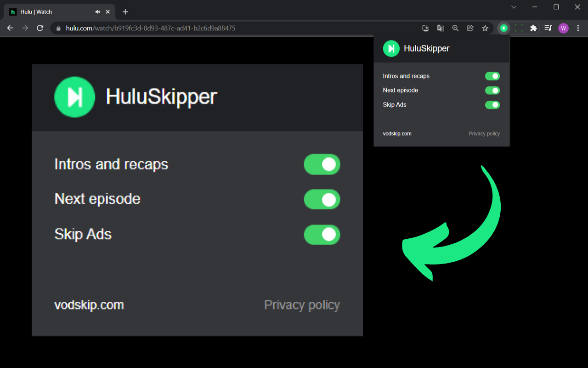Viewport: 588px width, 368px height.
Task: Go forward to the next page
Action: click(x=25, y=28)
